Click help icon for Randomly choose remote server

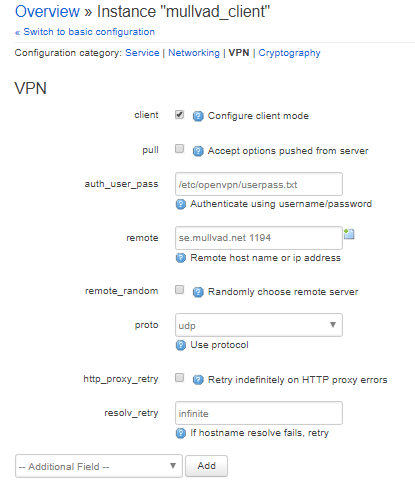point(198,292)
